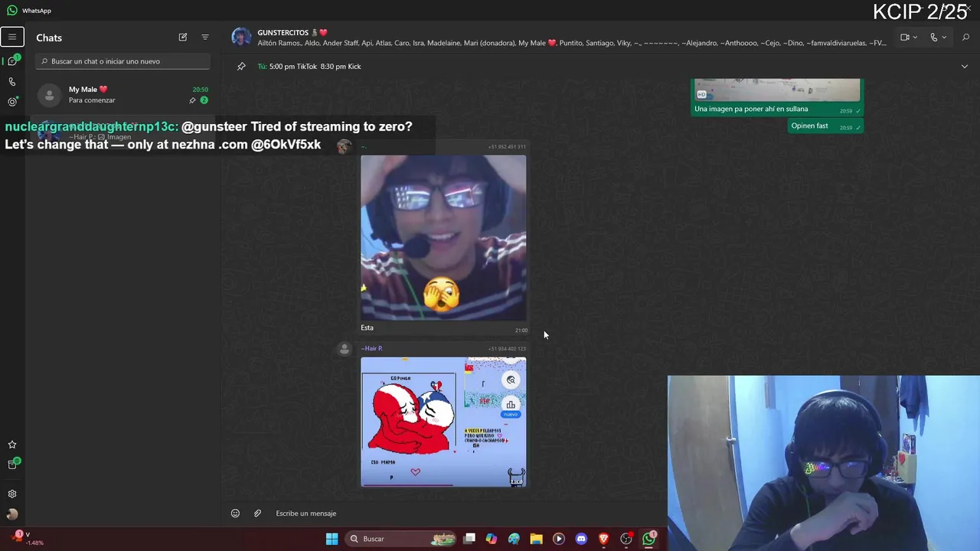Select 'Una imagen pa poner ahí en sullana' message
The height and width of the screenshot is (551, 980).
(750, 109)
